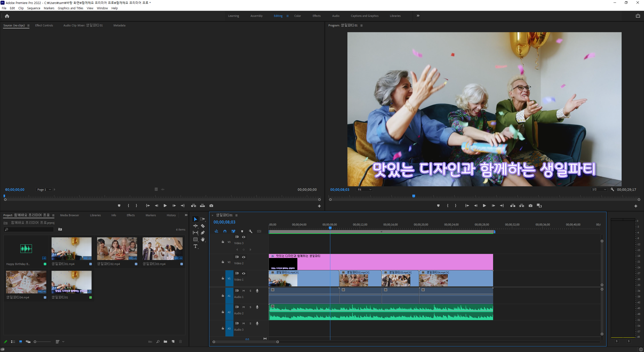Open the Sequence menu
644x352 pixels.
(34, 8)
